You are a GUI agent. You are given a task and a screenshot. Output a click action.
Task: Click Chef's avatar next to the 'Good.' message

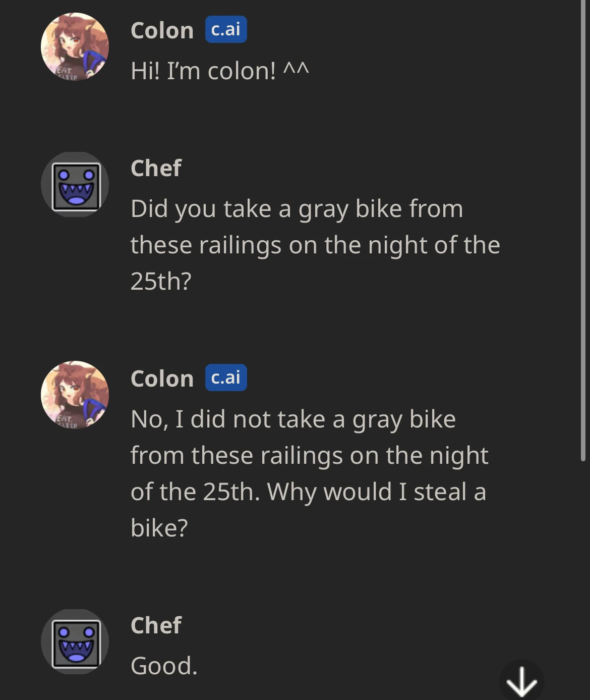[x=75, y=641]
